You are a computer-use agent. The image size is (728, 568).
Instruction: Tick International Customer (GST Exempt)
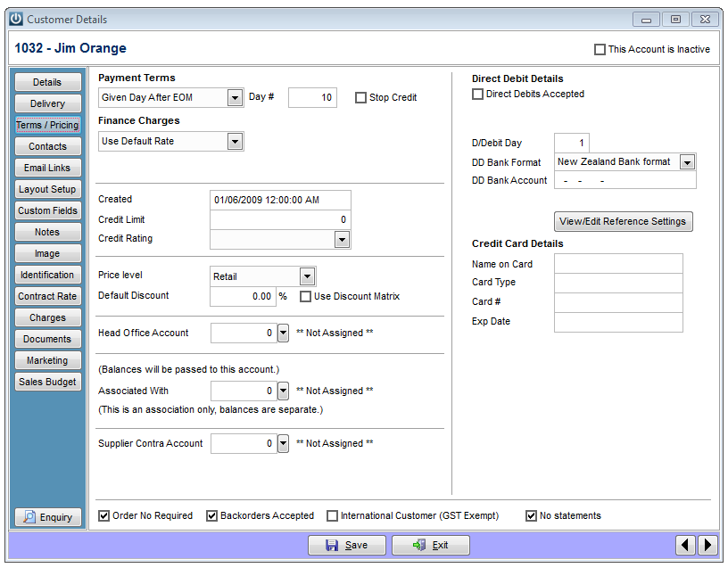click(x=333, y=515)
